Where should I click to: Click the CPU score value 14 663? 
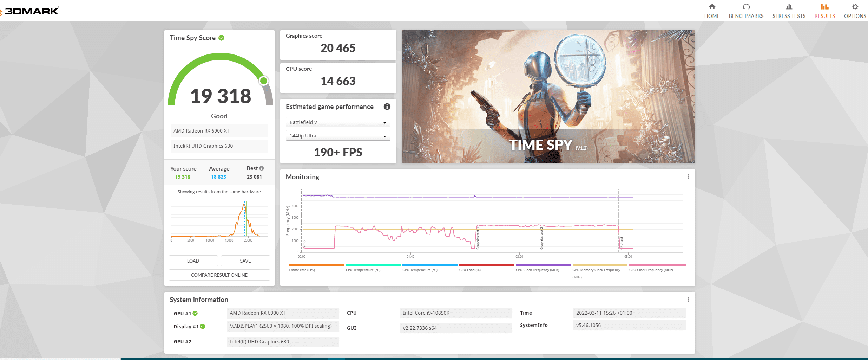338,81
